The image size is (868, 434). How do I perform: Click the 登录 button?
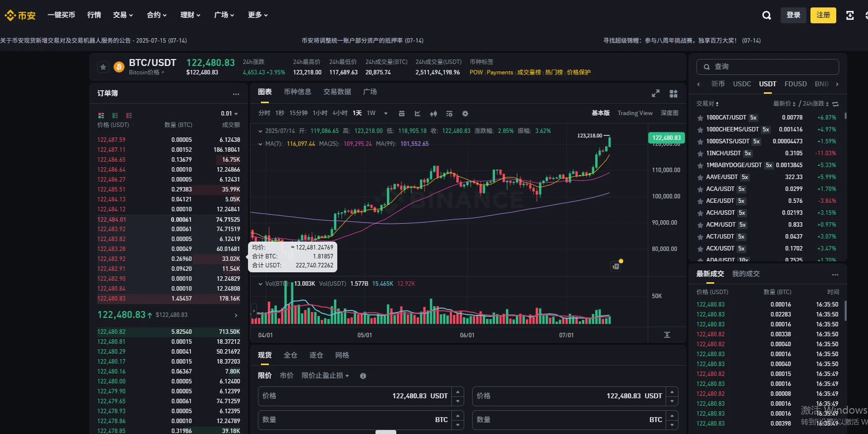click(x=794, y=15)
